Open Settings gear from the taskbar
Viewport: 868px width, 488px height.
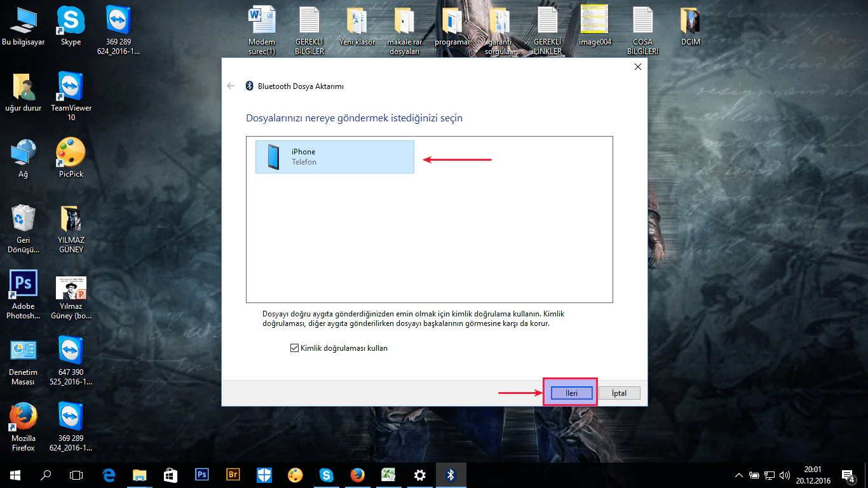coord(420,475)
